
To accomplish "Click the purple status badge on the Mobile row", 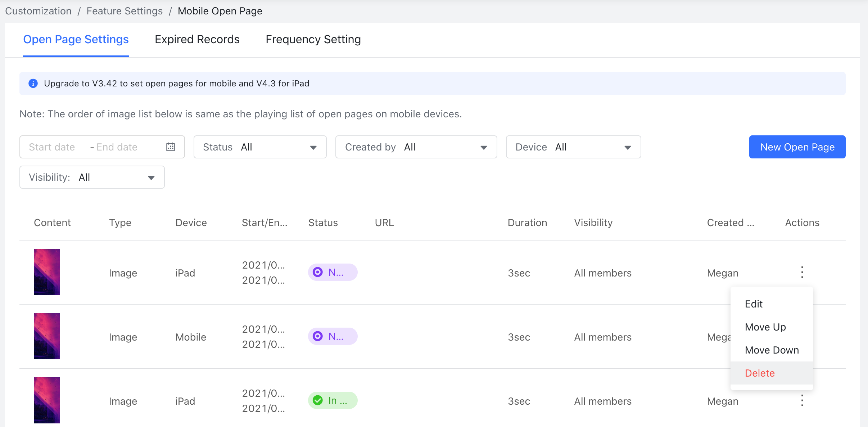I will click(x=332, y=336).
